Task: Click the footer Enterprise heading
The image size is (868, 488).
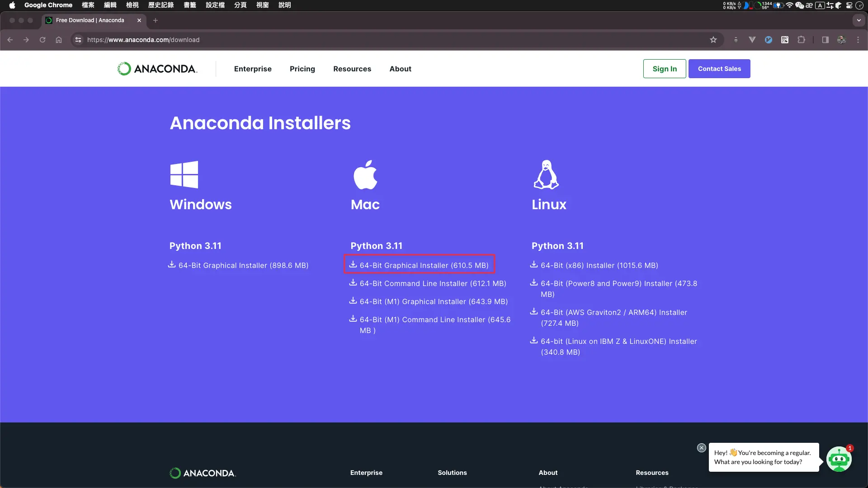Action: 366,473
